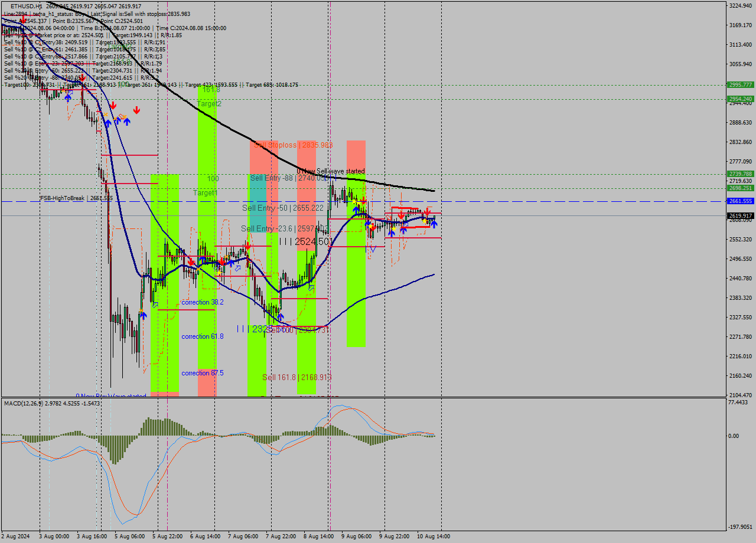
Task: Click the 'Target2' label on green bar
Action: [210, 103]
